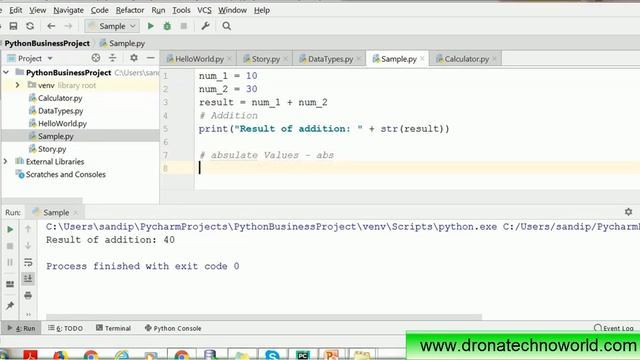Image resolution: width=640 pixels, height=360 pixels.
Task: Place cursor on editor line 6
Action: coord(417,142)
